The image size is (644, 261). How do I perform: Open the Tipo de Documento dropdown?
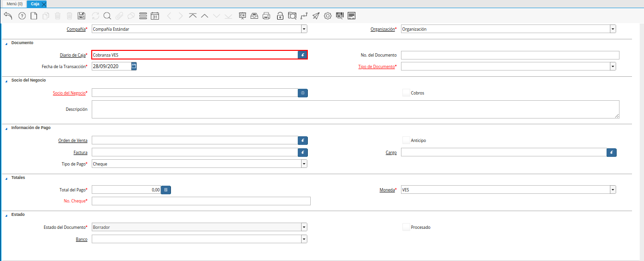click(x=613, y=66)
